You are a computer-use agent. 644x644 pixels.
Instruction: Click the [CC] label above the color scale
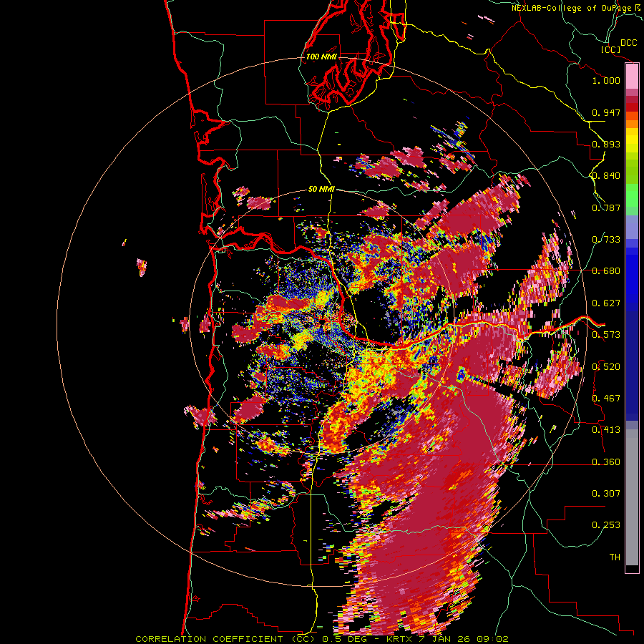coord(611,49)
